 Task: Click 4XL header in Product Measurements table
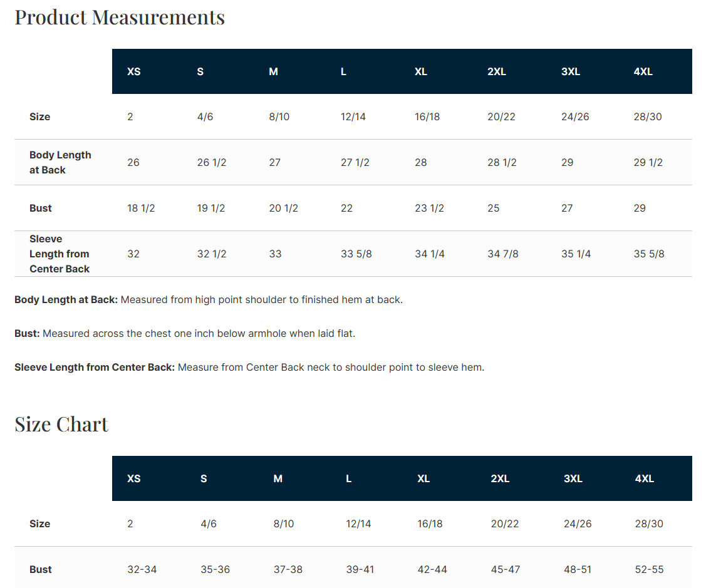point(643,71)
